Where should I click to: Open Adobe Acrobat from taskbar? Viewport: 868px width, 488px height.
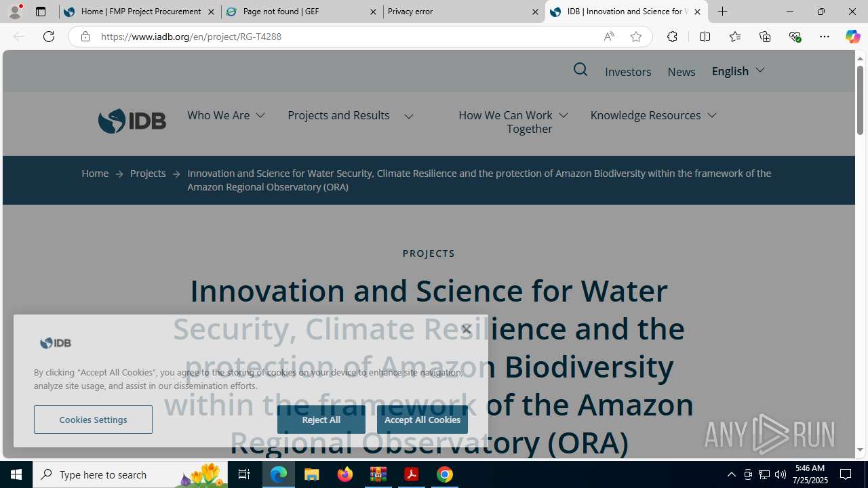click(411, 474)
